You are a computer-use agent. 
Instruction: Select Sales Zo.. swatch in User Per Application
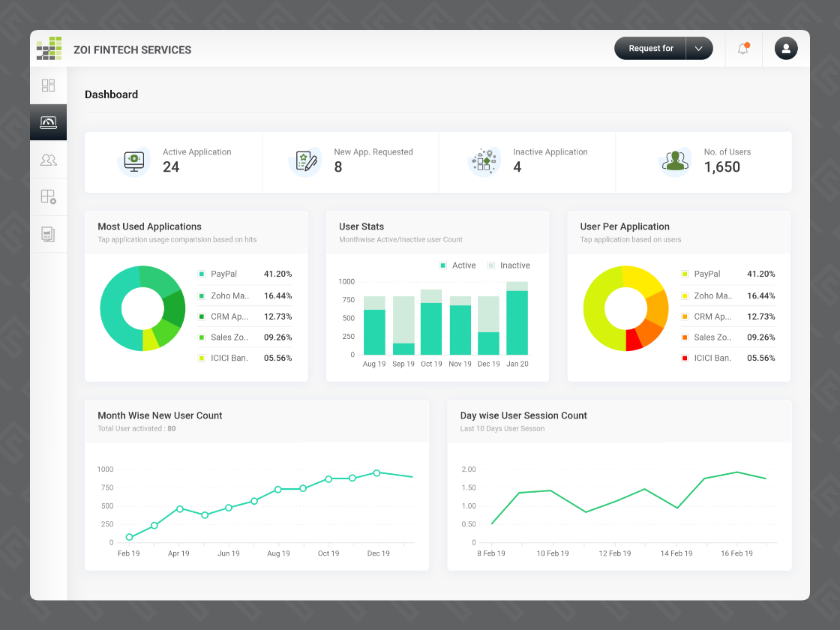tap(685, 337)
